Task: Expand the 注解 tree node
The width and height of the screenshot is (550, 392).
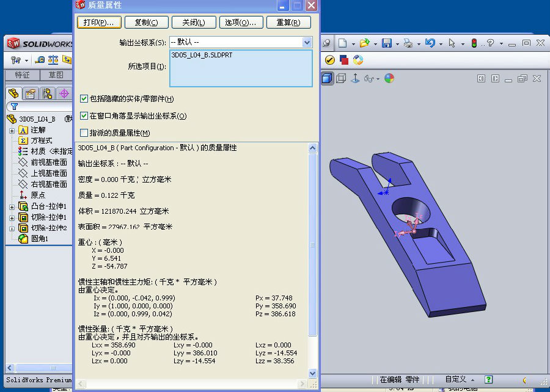Action: pyautogui.click(x=12, y=130)
